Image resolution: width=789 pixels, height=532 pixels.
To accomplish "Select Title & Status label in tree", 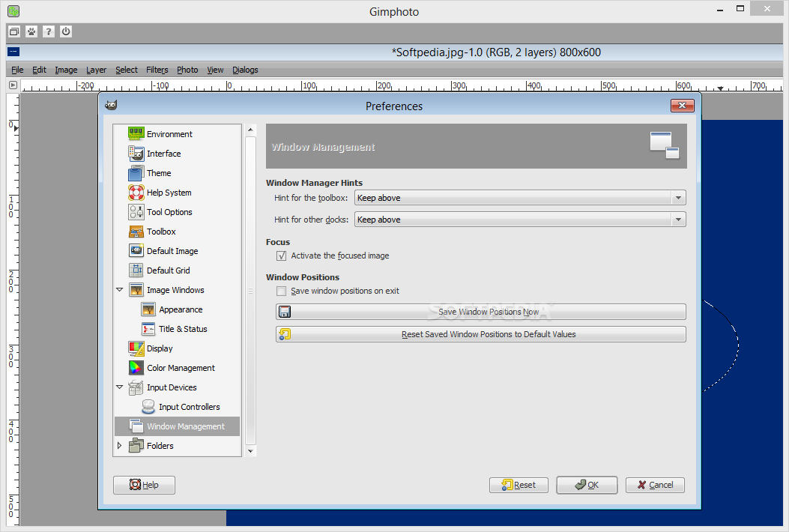I will [183, 329].
